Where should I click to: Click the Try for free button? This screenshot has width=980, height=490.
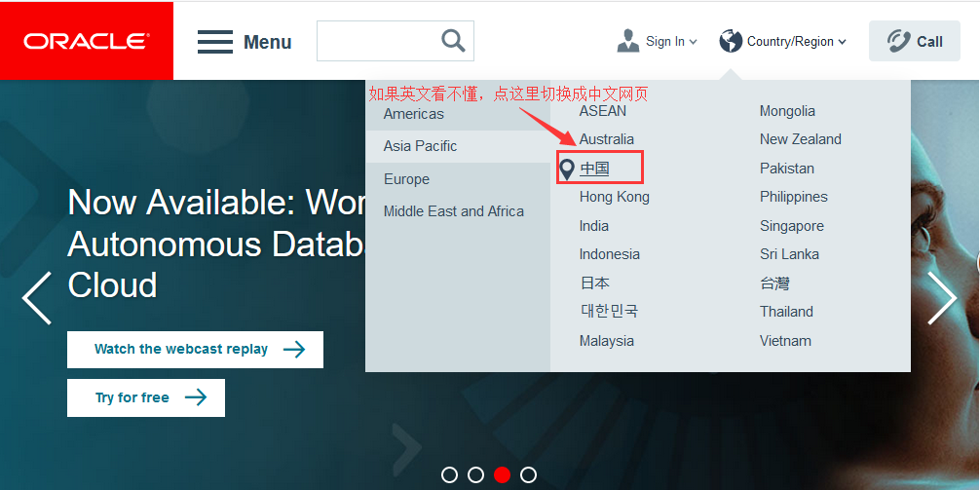point(146,397)
